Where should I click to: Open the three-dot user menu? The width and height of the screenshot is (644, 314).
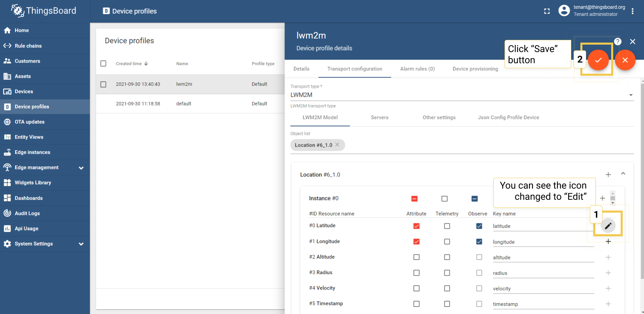(632, 11)
